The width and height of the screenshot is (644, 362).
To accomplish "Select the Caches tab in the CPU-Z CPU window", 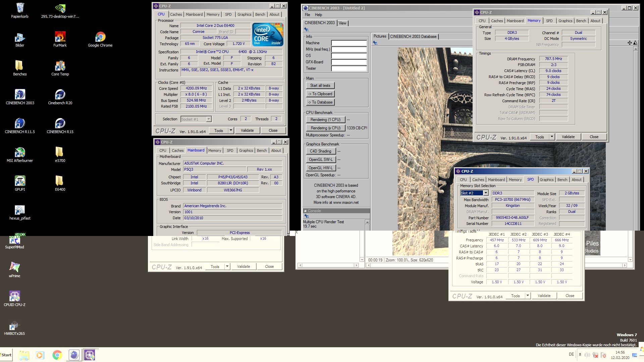I will tap(176, 14).
